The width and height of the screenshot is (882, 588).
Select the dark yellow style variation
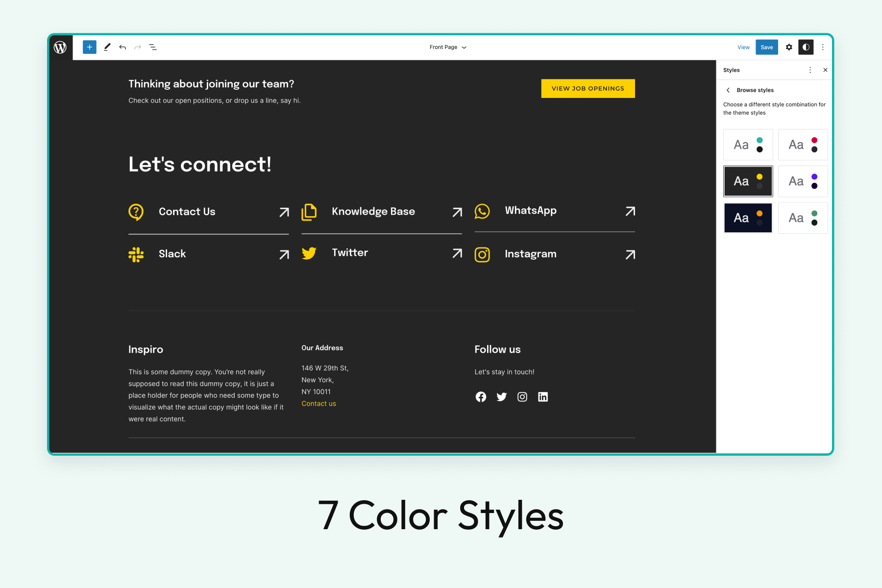(x=748, y=181)
